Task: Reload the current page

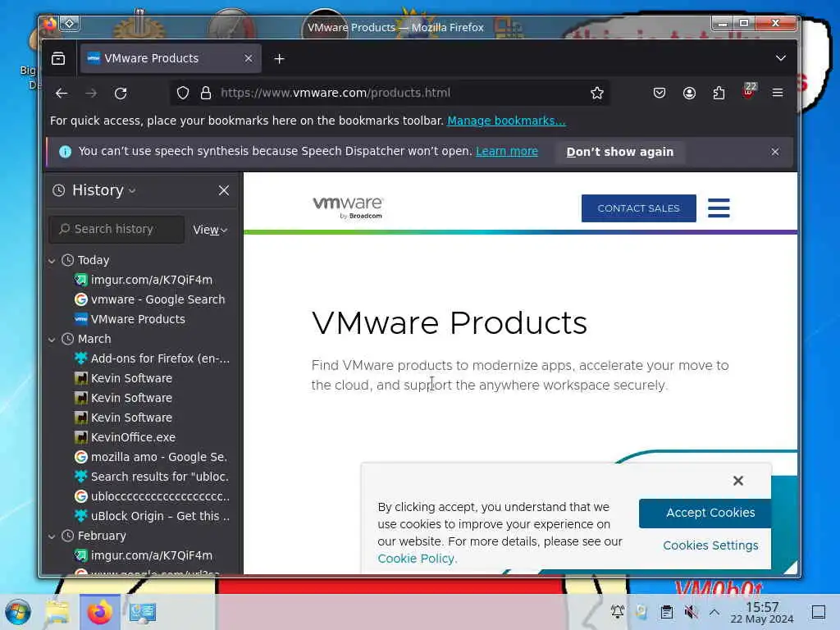Action: point(121,94)
